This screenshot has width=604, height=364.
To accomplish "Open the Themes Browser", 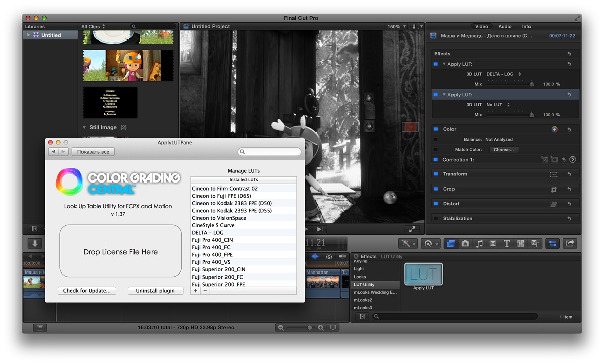I will [535, 243].
